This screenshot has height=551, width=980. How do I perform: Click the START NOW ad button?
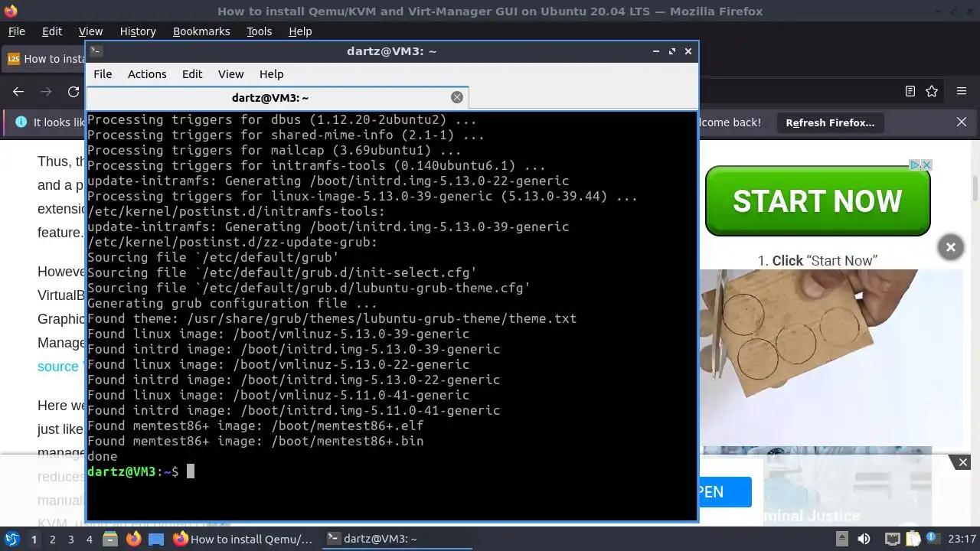coord(818,201)
